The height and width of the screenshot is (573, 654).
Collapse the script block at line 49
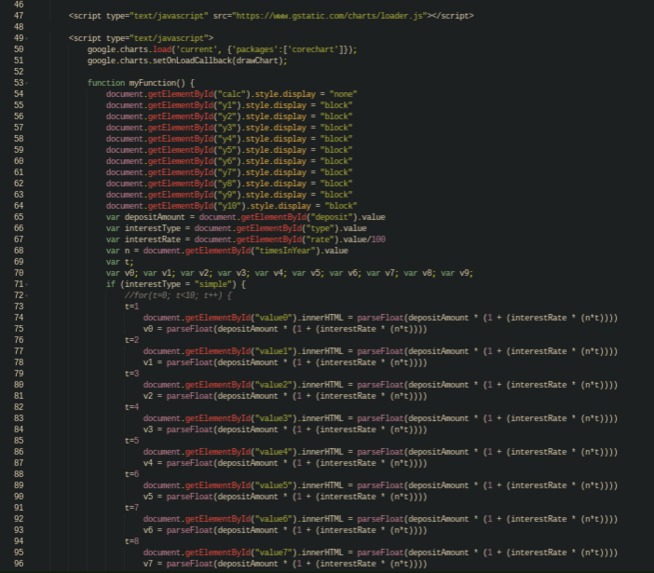pyautogui.click(x=27, y=38)
